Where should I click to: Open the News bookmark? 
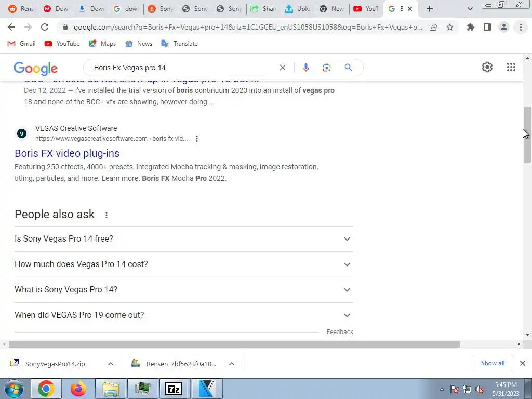(139, 44)
